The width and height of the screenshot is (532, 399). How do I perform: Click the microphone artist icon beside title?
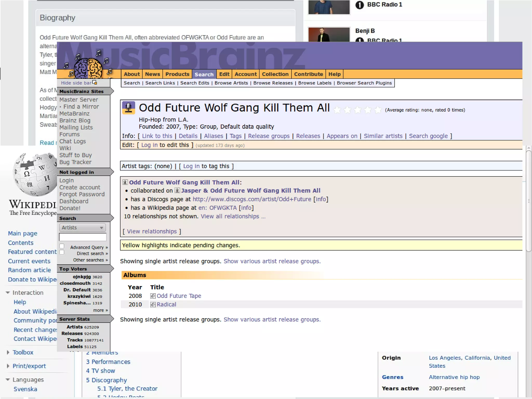click(129, 108)
